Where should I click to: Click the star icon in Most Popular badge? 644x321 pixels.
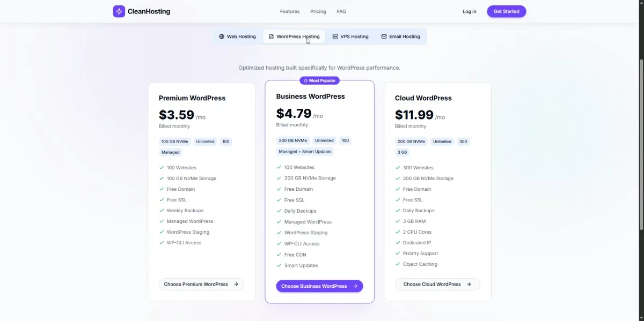pyautogui.click(x=305, y=81)
